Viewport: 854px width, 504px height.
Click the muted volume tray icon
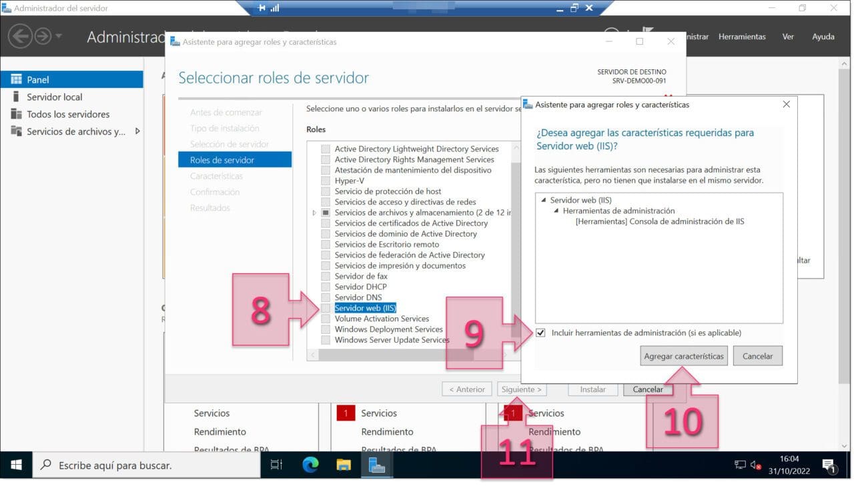click(756, 465)
